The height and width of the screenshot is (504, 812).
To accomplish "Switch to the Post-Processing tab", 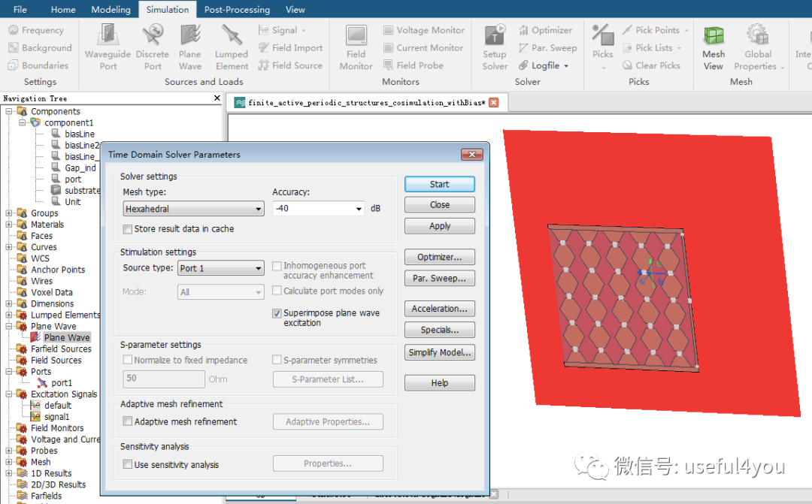I will 237,9.
